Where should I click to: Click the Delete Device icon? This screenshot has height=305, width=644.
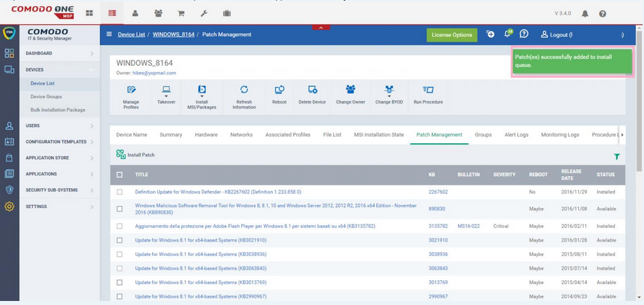(312, 90)
